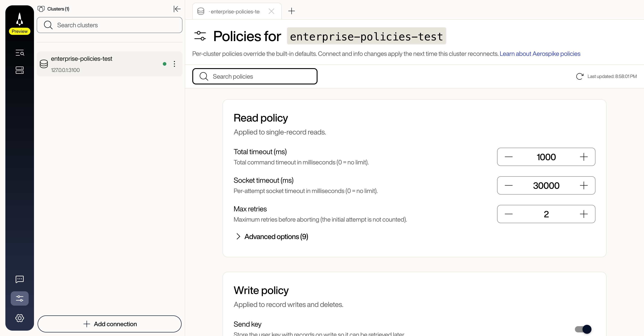The width and height of the screenshot is (644, 336).
Task: Click the green connection status dot
Action: [x=165, y=64]
